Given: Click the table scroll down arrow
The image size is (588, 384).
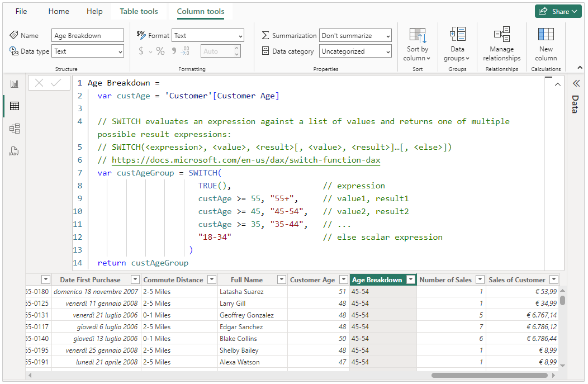Looking at the screenshot, I should 562,366.
